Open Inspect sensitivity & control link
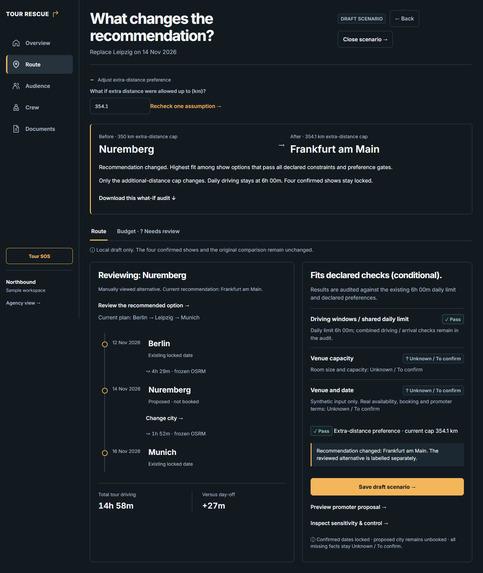The width and height of the screenshot is (483, 573). 349,523
